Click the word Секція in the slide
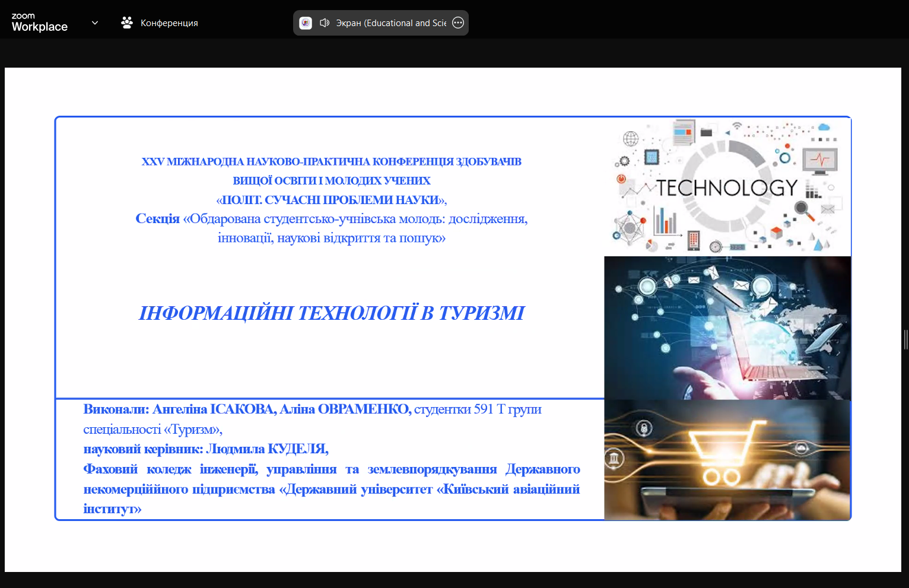 click(x=157, y=219)
